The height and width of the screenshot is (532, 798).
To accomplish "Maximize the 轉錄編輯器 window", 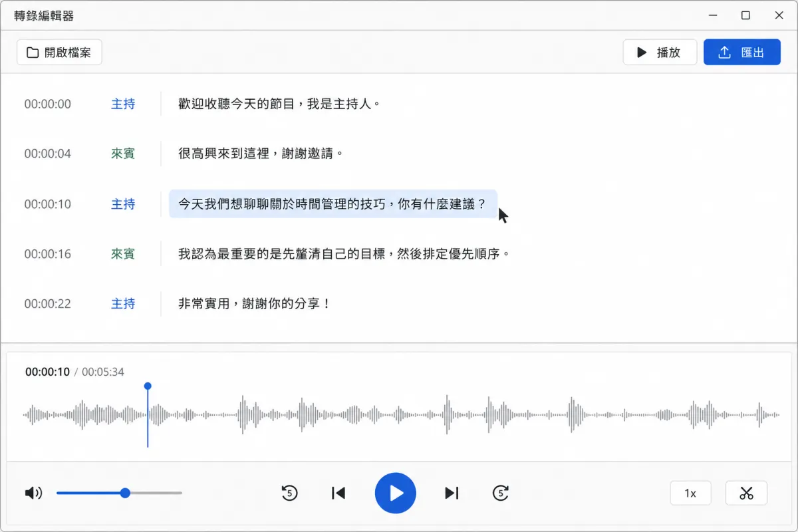I will tap(746, 15).
